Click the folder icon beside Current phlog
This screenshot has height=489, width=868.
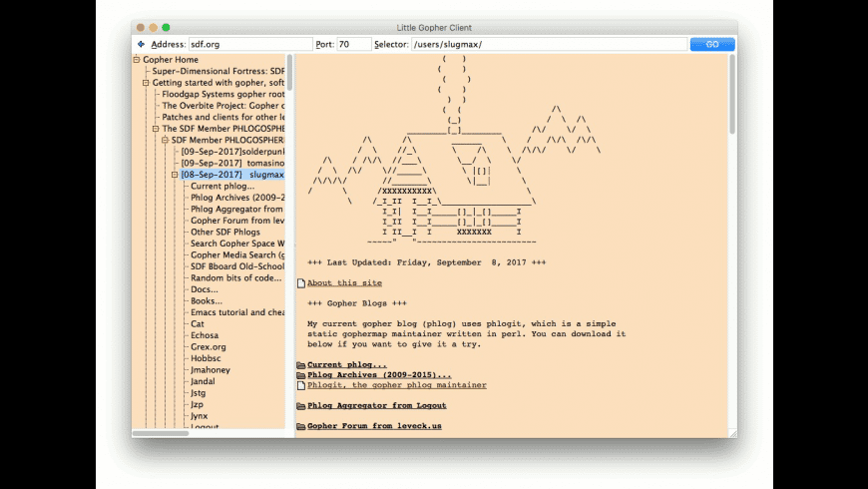pyautogui.click(x=301, y=365)
